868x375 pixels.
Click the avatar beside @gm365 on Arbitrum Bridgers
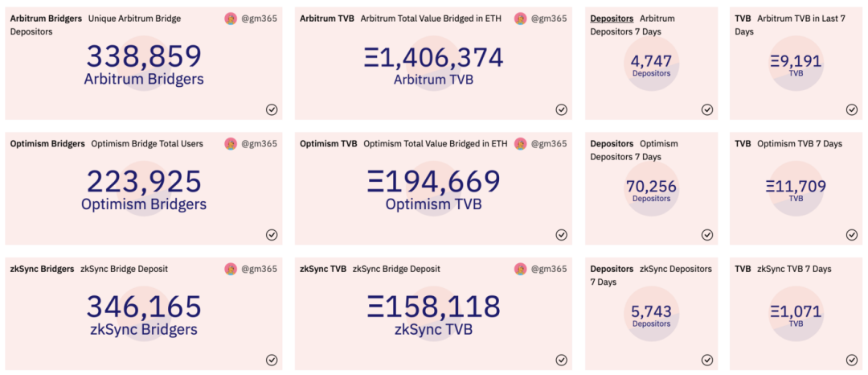click(231, 19)
